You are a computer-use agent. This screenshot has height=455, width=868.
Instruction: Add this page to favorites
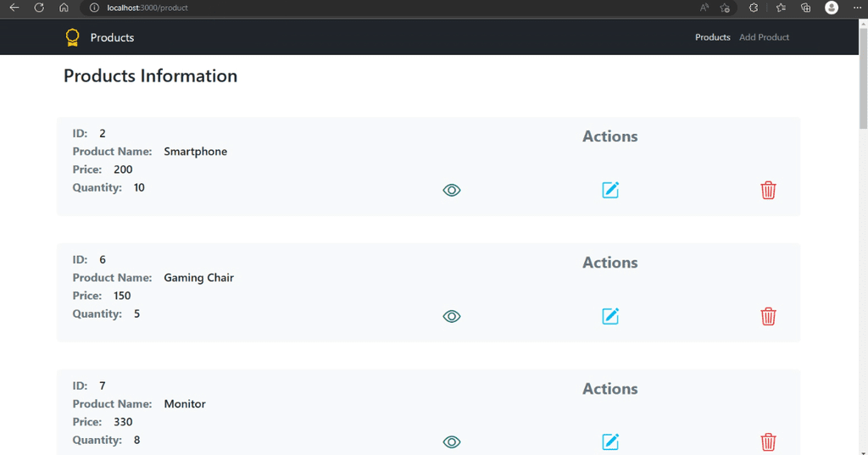(x=725, y=8)
